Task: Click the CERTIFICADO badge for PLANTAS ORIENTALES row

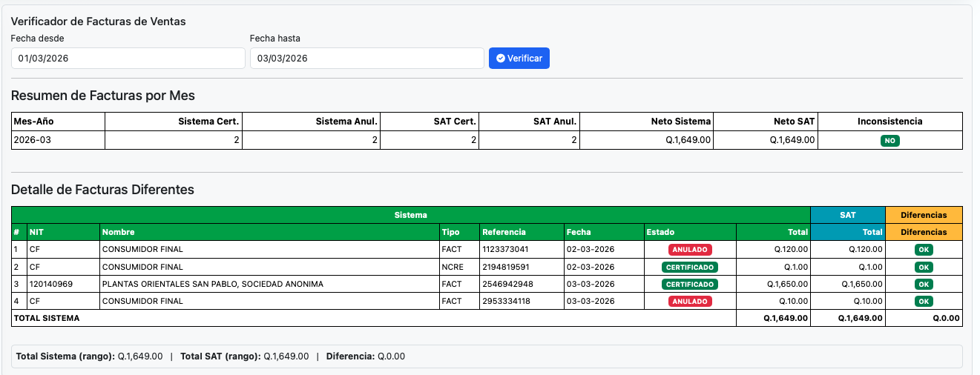Action: (689, 284)
